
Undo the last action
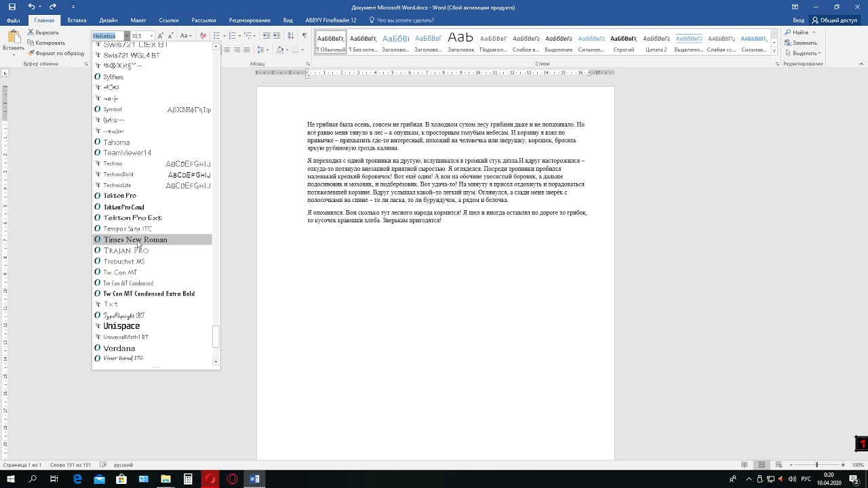pyautogui.click(x=31, y=7)
